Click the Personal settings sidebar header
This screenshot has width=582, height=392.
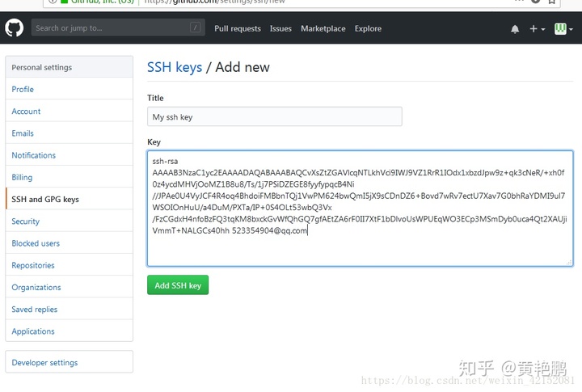click(69, 67)
